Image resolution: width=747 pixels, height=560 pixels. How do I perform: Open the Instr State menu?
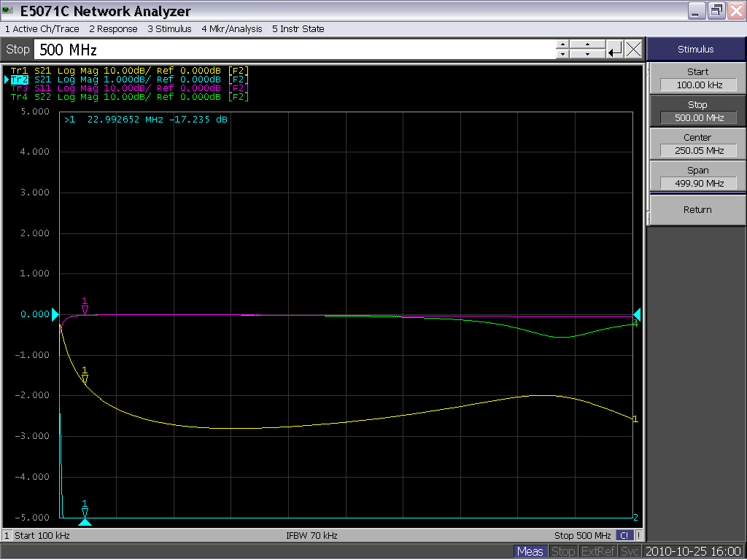[298, 29]
